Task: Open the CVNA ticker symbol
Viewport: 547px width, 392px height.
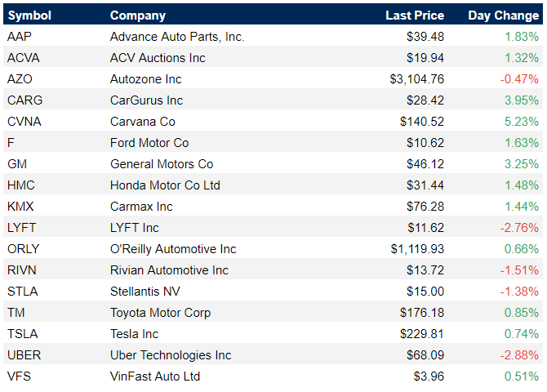Action: (x=24, y=122)
